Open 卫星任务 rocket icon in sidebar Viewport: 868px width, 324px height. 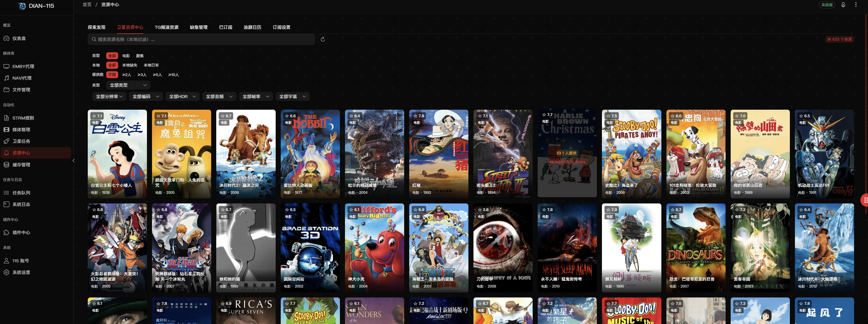(x=6, y=141)
